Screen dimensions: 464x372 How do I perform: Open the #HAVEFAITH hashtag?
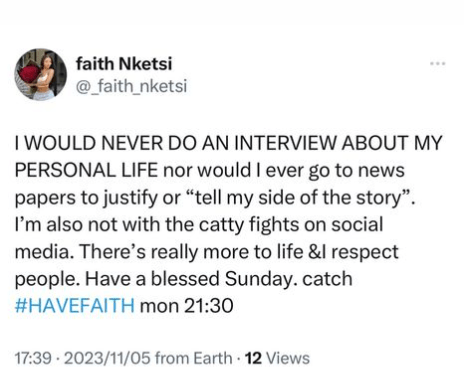(x=75, y=305)
